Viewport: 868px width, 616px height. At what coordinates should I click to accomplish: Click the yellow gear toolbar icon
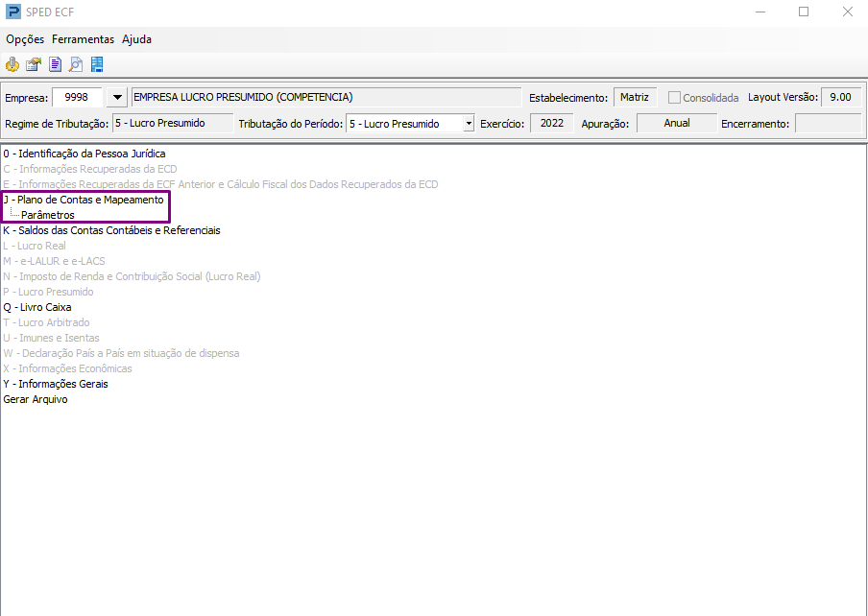tap(12, 64)
